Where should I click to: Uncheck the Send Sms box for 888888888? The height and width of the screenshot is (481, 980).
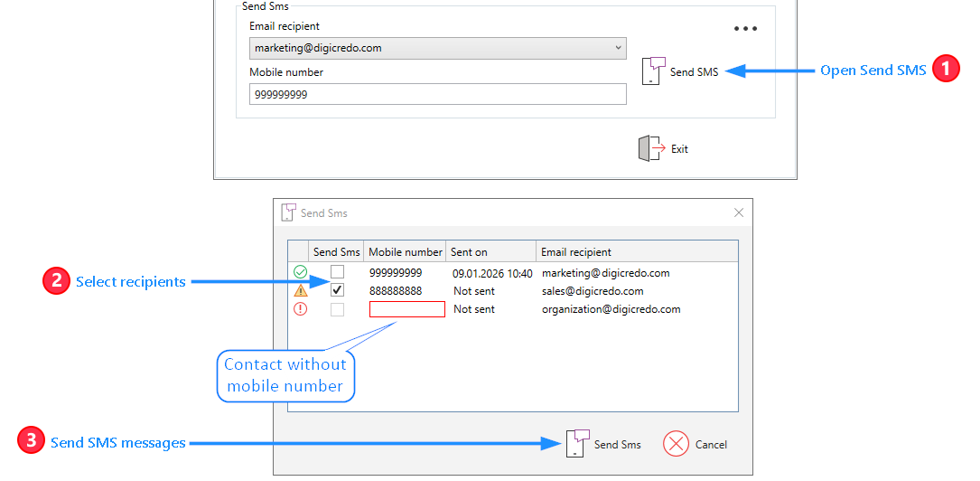(x=337, y=290)
